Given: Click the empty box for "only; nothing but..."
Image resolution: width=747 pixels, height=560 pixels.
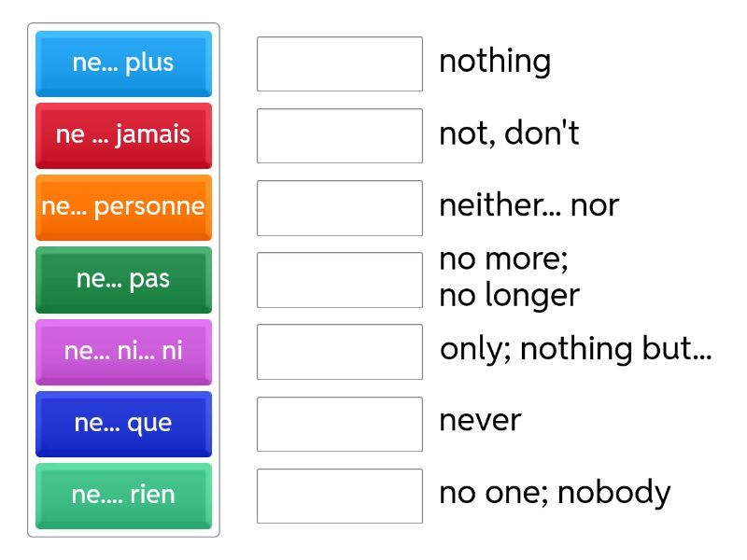Looking at the screenshot, I should click(340, 352).
